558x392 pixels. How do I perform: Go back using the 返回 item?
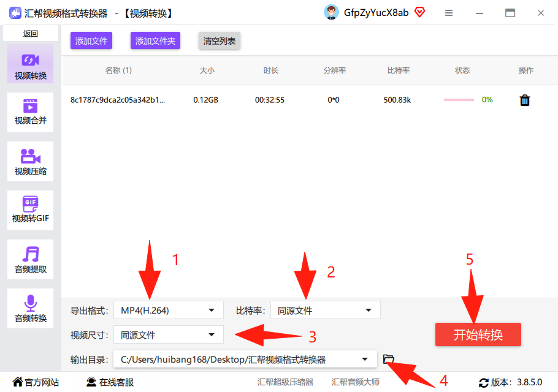(31, 34)
